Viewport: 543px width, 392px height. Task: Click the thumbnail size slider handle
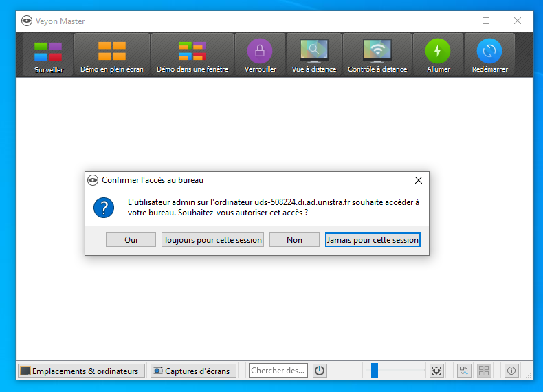tap(375, 371)
